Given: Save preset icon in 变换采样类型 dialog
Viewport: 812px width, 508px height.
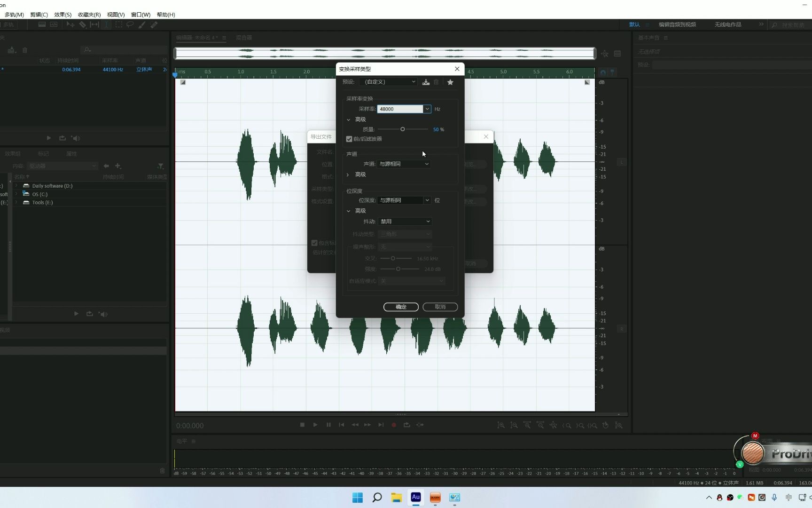Looking at the screenshot, I should [x=426, y=82].
